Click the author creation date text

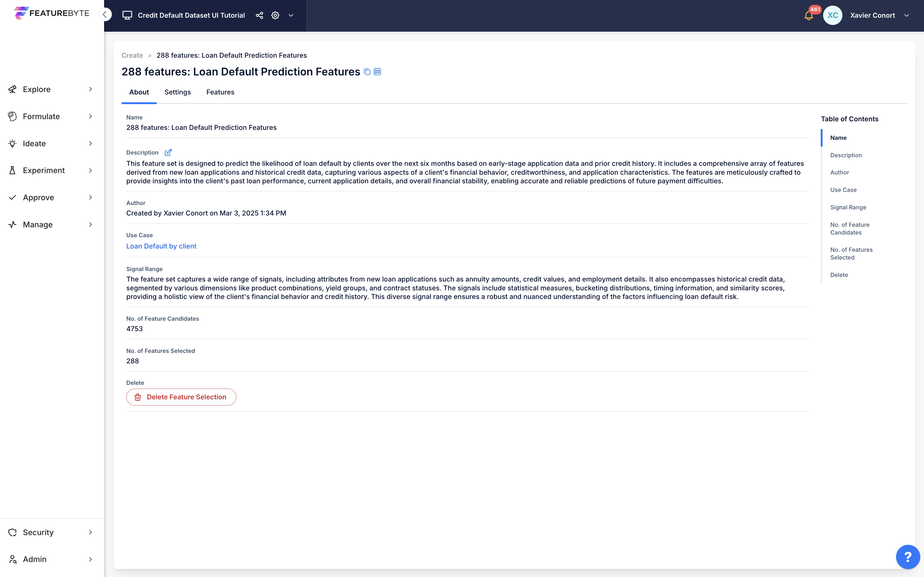[x=206, y=213]
